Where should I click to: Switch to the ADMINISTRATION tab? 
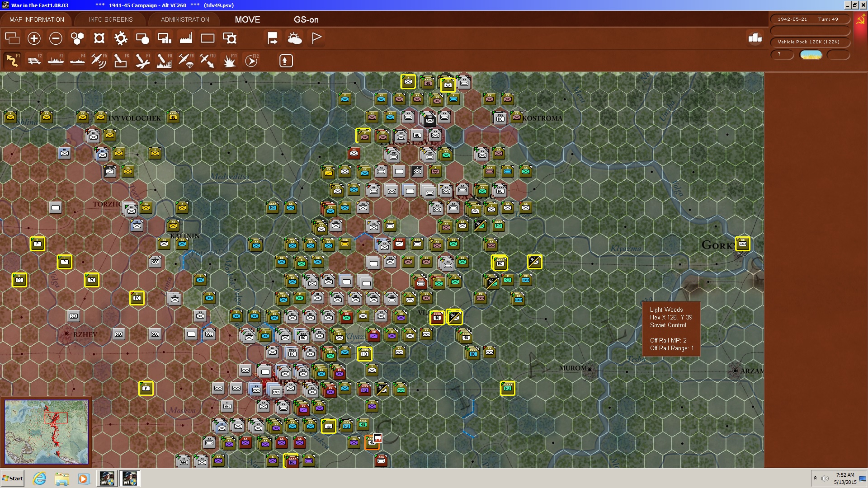pyautogui.click(x=185, y=19)
